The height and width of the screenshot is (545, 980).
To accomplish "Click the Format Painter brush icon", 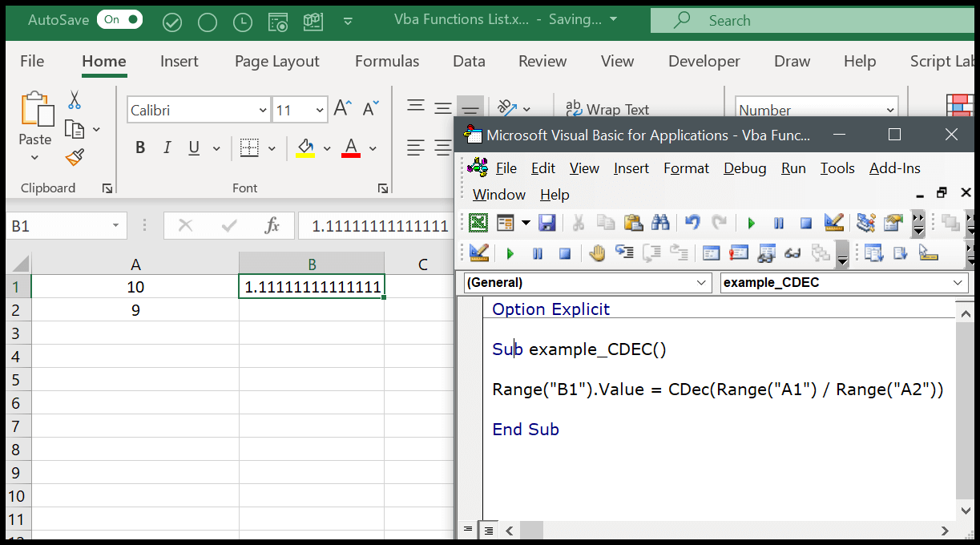I will click(75, 157).
